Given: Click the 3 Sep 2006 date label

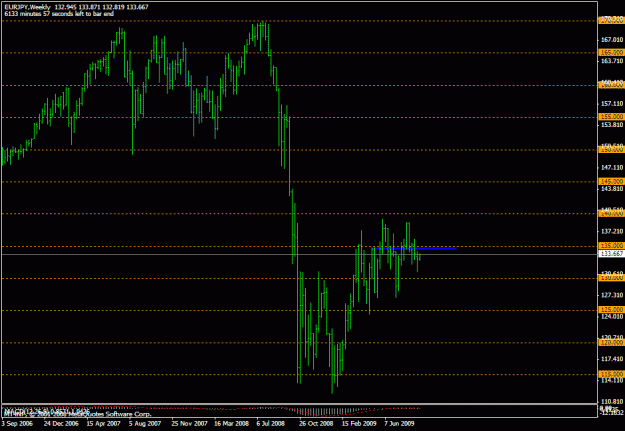Looking at the screenshot, I should 17,423.
